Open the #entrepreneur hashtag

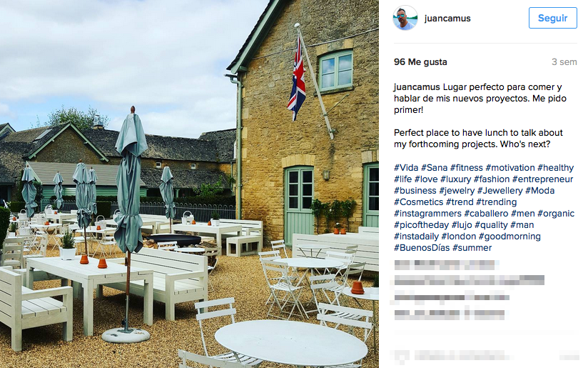pos(542,179)
